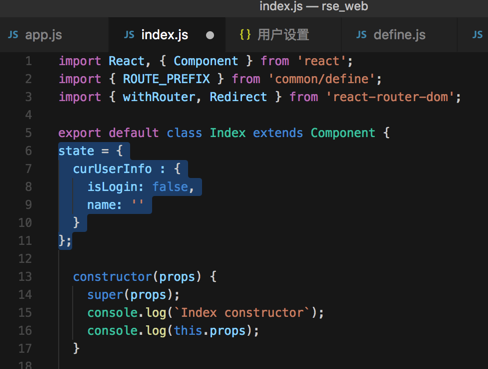Open the 用户设置 settings tab

click(x=283, y=35)
